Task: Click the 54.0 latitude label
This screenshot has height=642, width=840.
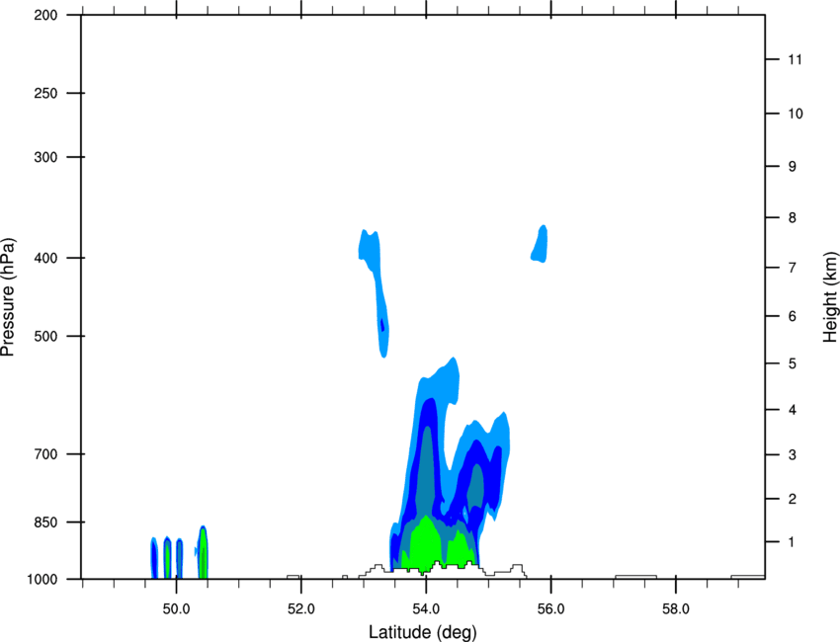Action: pos(426,609)
